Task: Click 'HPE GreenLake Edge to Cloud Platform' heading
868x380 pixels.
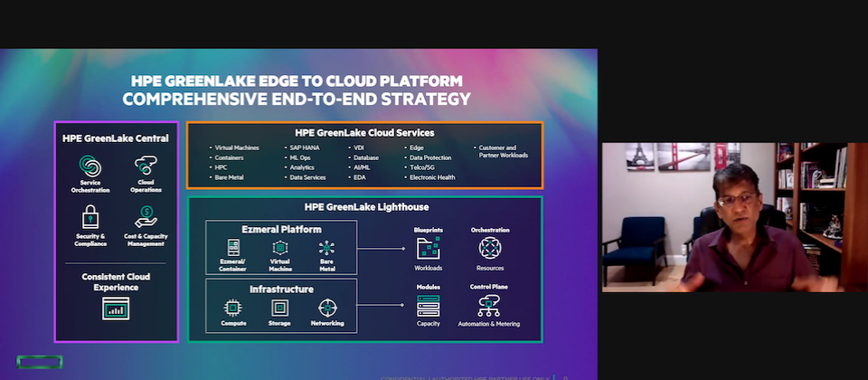Action: (297, 81)
